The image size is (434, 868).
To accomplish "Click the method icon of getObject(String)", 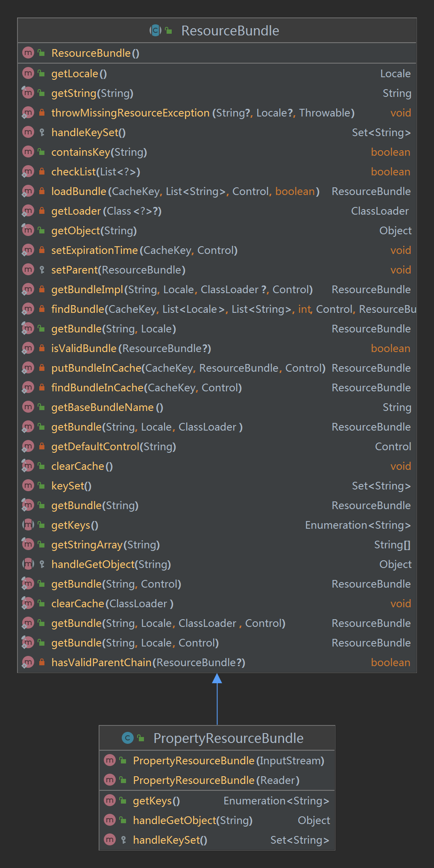I will point(28,230).
